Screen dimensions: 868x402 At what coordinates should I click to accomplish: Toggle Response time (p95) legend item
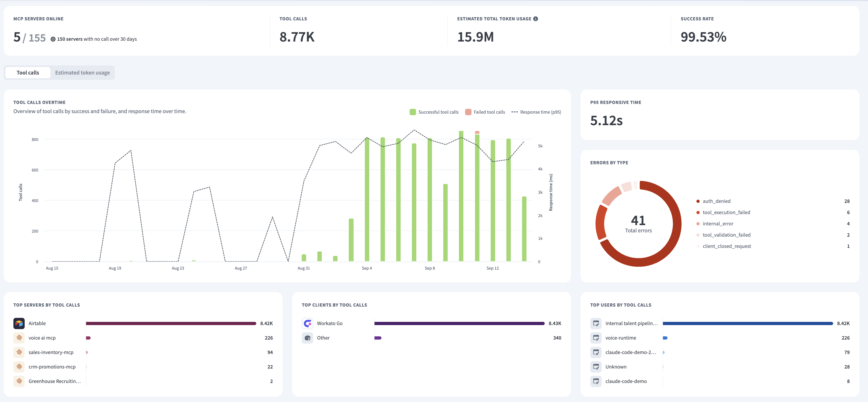(x=536, y=112)
